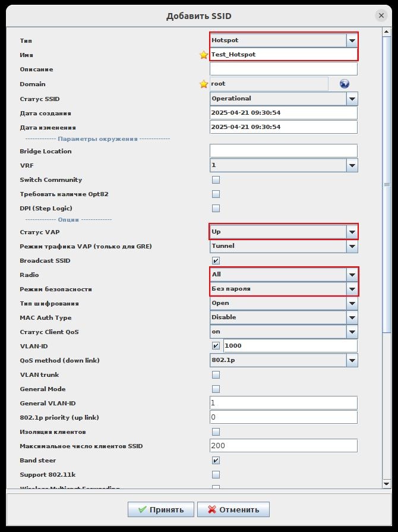Open Тип шифрования dropdown showing Open

coord(284,303)
